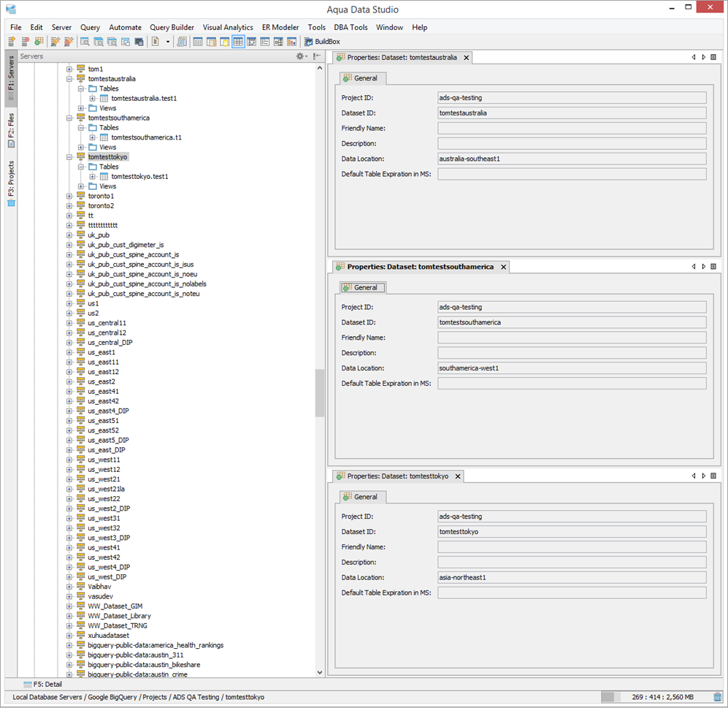Viewport: 728px width, 708px height.
Task: Collapse the tomtestaustralia dataset node
Action: coord(69,79)
